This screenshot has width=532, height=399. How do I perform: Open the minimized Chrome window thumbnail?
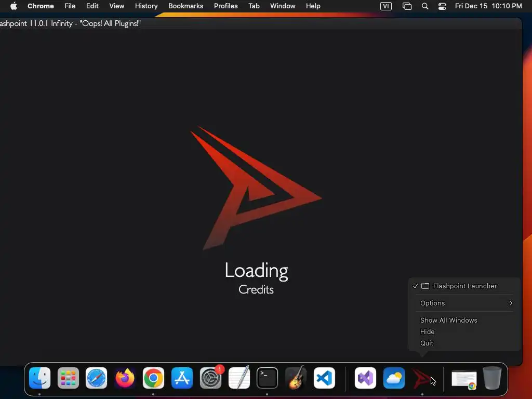(464, 379)
